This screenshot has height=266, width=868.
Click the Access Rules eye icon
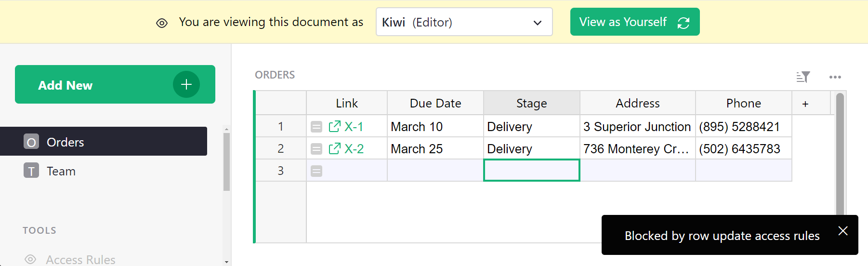[30, 259]
